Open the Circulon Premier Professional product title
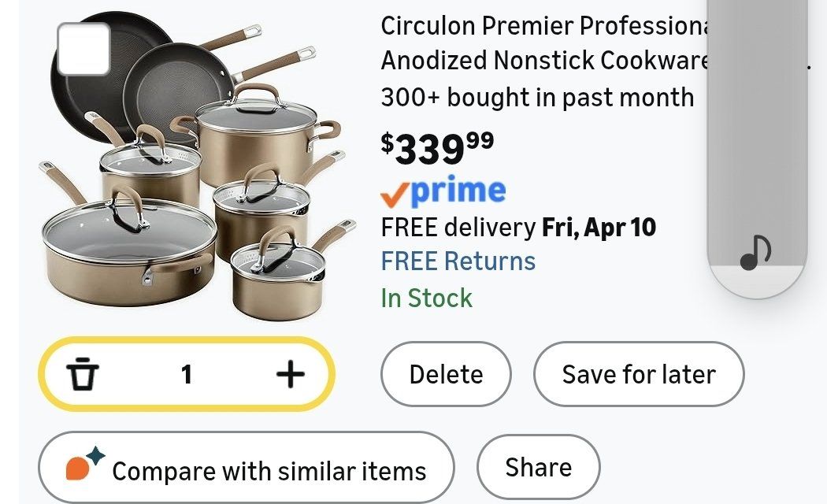Viewport: 827px width, 504px height. tap(543, 43)
